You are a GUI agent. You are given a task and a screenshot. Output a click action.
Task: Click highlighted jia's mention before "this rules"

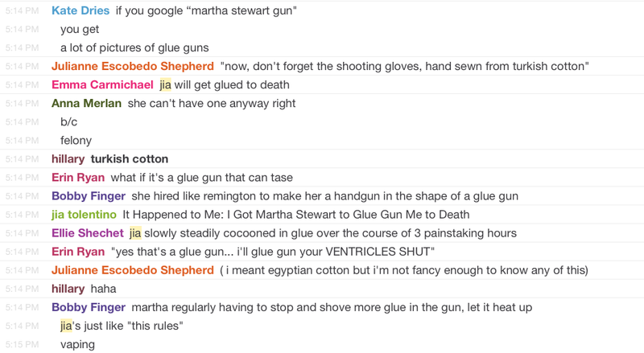coord(66,326)
